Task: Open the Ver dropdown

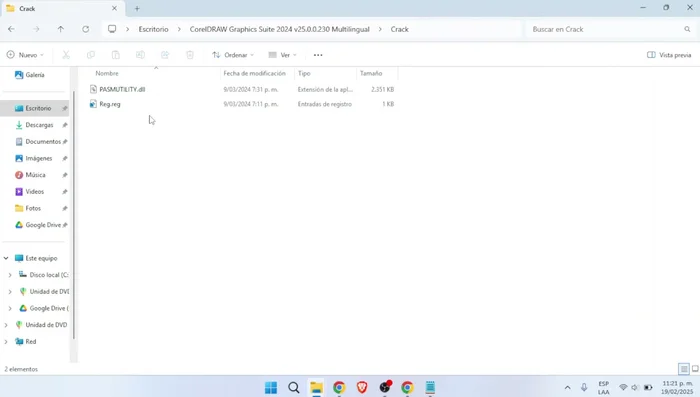Action: 282,55
